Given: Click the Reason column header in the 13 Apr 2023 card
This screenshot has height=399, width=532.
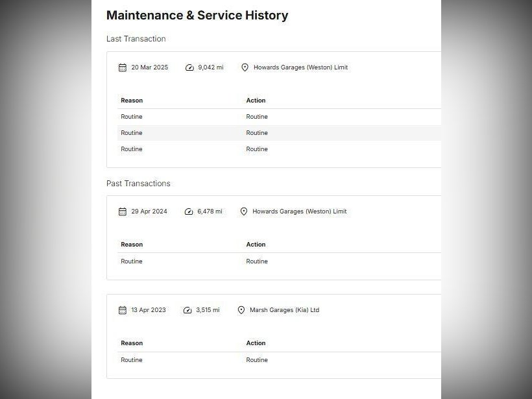Looking at the screenshot, I should (132, 343).
